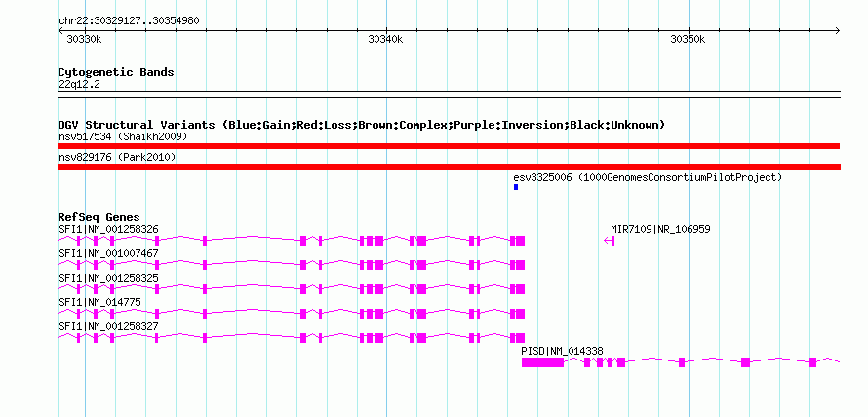Open the SFI1|NM_014775 transcript label

click(x=99, y=302)
